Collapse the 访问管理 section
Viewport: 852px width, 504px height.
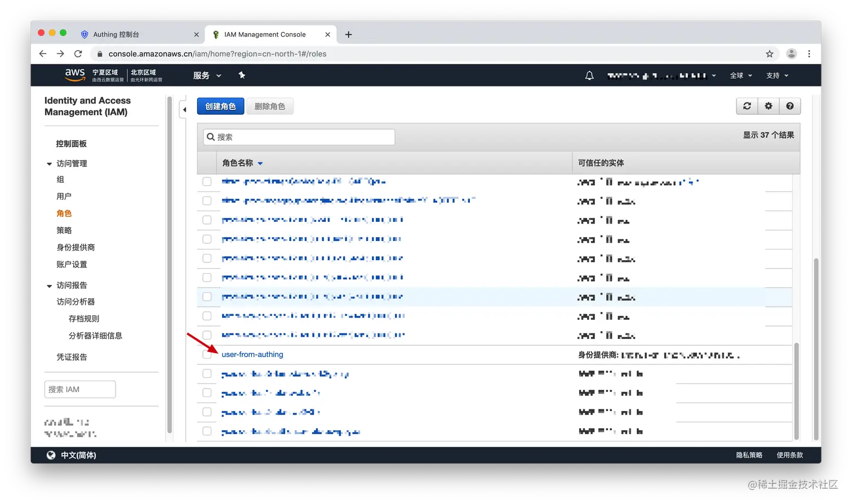pos(49,164)
